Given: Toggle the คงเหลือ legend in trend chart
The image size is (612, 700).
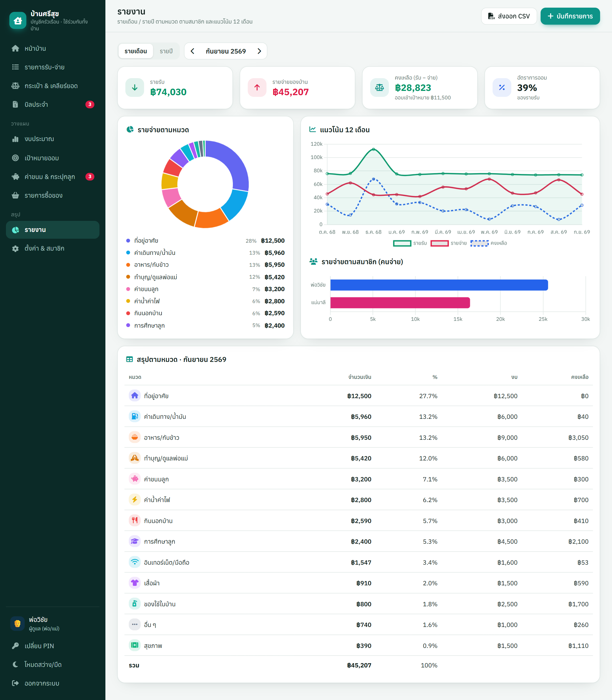Looking at the screenshot, I should click(x=489, y=243).
